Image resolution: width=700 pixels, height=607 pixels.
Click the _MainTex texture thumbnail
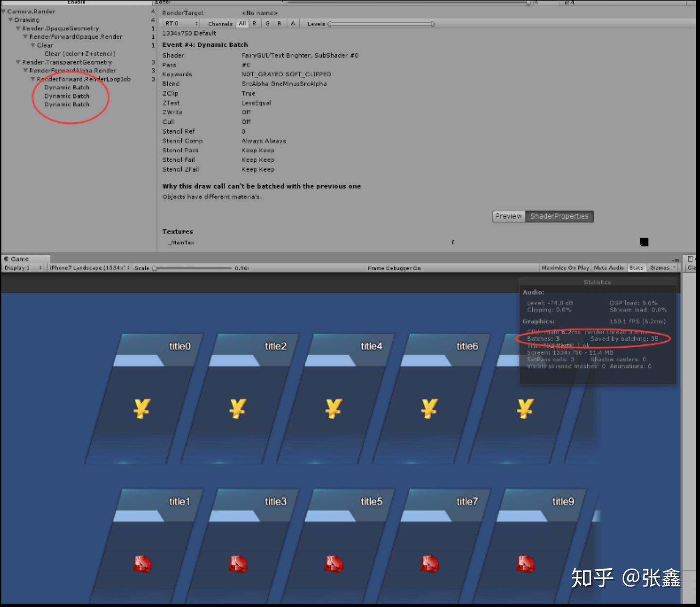[x=644, y=242]
